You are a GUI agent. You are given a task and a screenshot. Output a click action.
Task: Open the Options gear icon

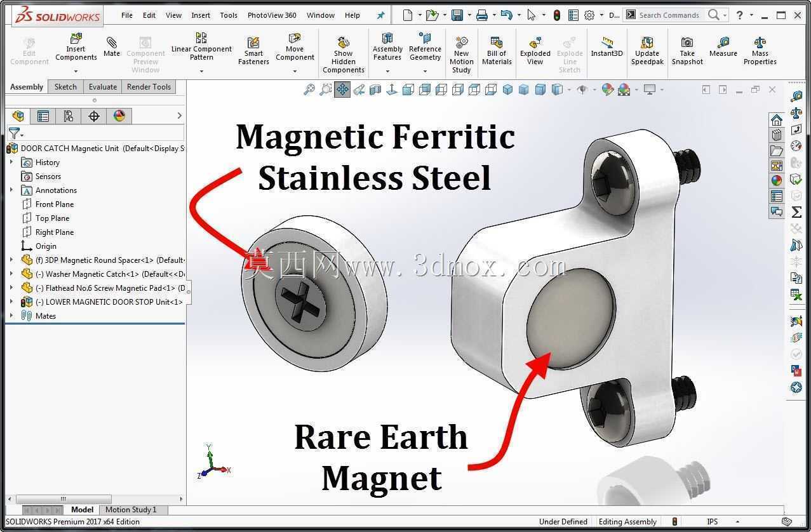[589, 15]
